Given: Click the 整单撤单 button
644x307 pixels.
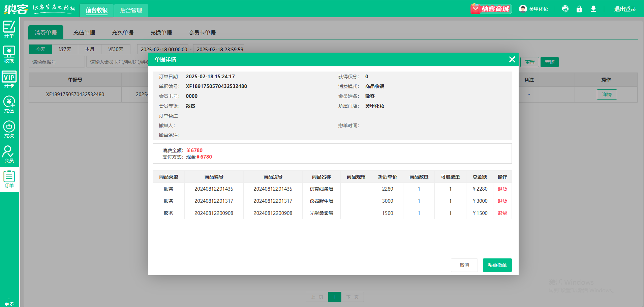Looking at the screenshot, I should click(497, 265).
